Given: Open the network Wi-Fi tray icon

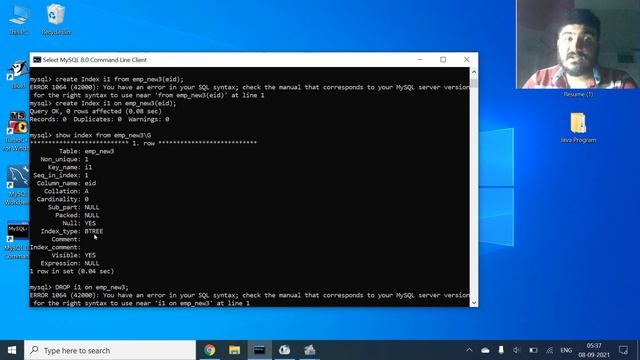Looking at the screenshot, I should (549, 350).
